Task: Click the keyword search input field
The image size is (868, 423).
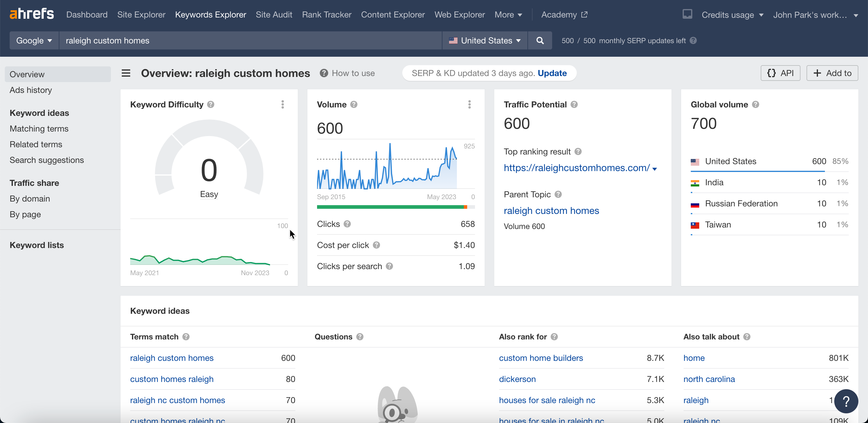Action: coord(250,40)
